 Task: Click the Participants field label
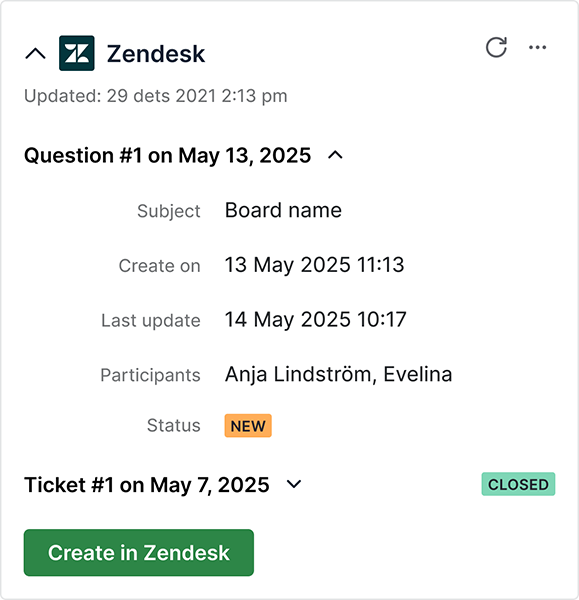[x=150, y=375]
